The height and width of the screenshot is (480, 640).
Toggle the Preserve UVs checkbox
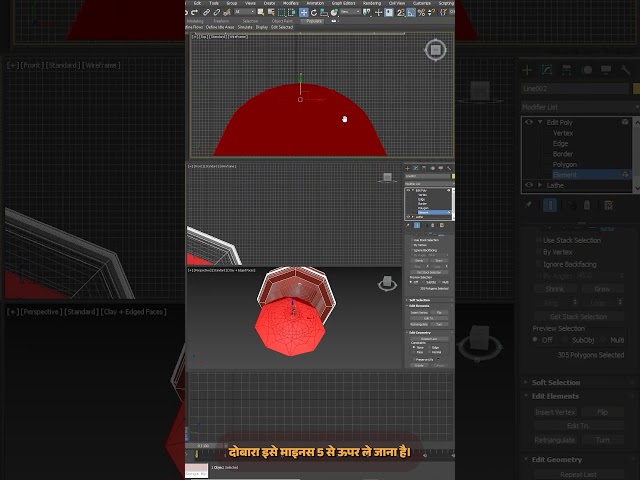414,360
